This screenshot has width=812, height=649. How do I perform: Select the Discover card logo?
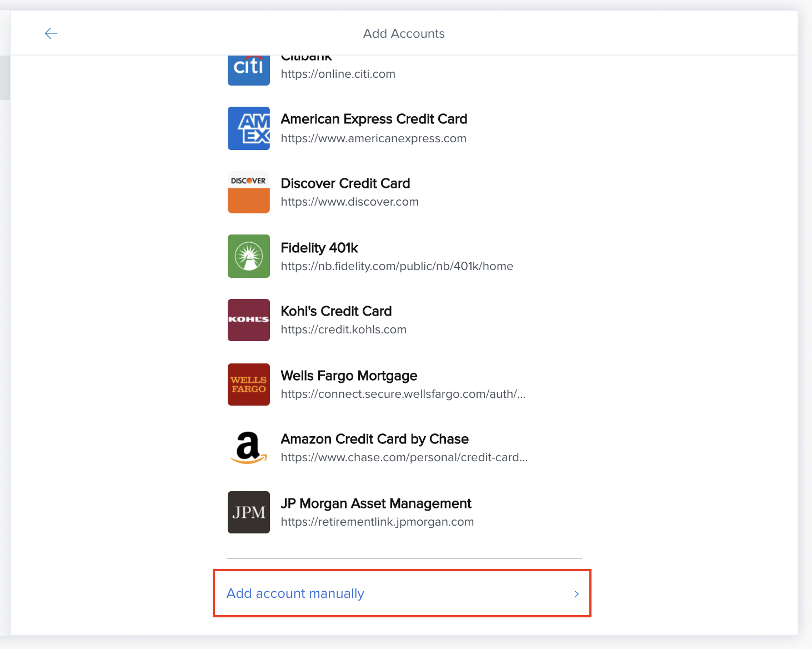pyautogui.click(x=248, y=192)
